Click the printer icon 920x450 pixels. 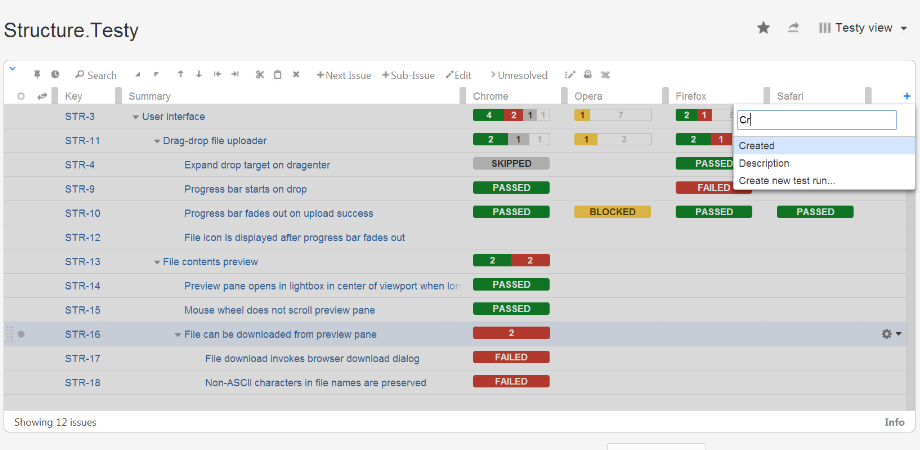pos(587,75)
